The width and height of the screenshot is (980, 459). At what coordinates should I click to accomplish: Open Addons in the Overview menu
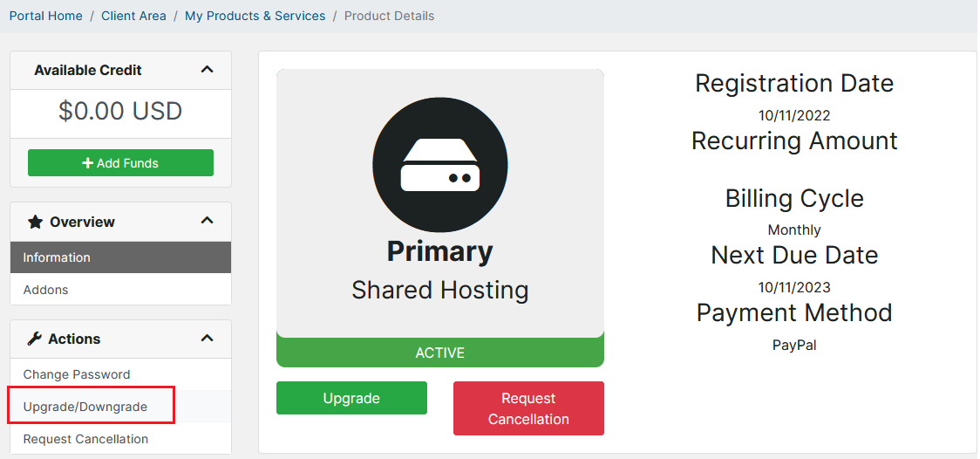45,290
